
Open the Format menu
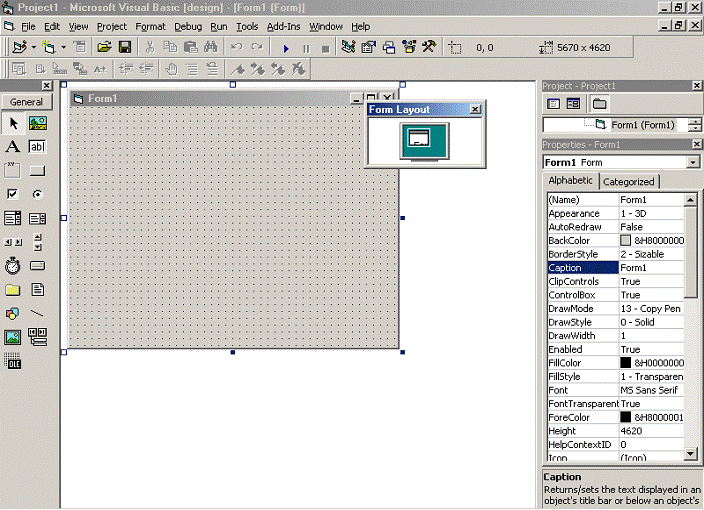[150, 26]
